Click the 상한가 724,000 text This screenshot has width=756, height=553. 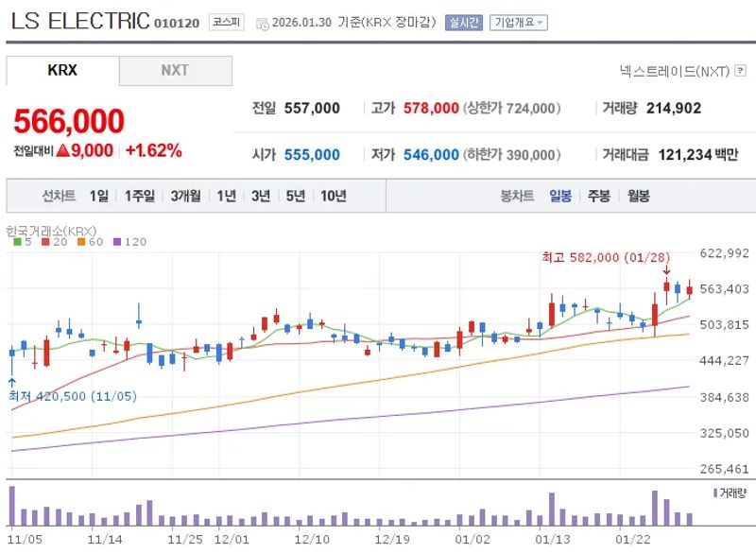point(511,108)
